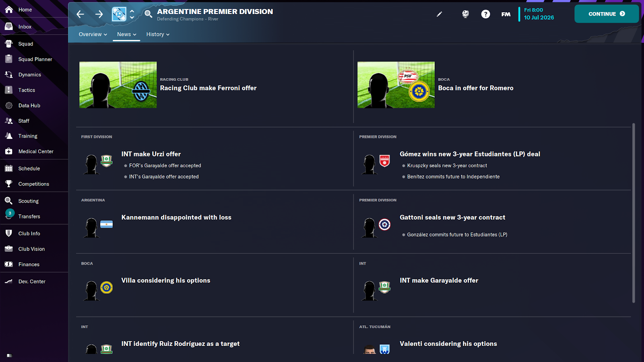Open the Inbox tray icon
This screenshot has height=362, width=644.
(9, 27)
